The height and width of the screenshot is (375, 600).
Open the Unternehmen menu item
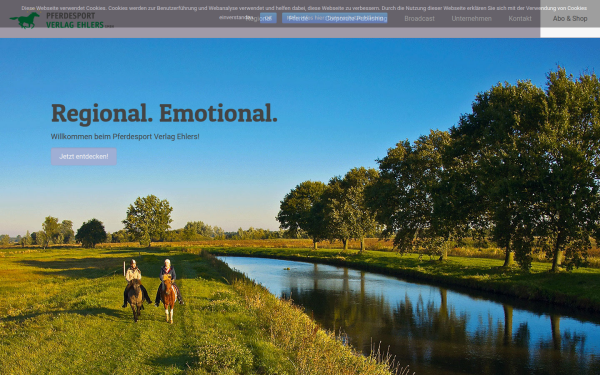coord(471,19)
